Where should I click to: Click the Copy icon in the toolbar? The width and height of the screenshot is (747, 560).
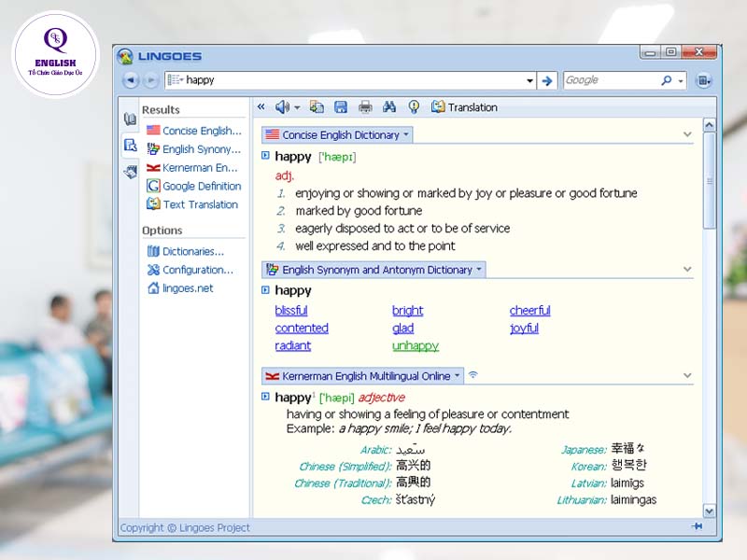pyautogui.click(x=317, y=106)
